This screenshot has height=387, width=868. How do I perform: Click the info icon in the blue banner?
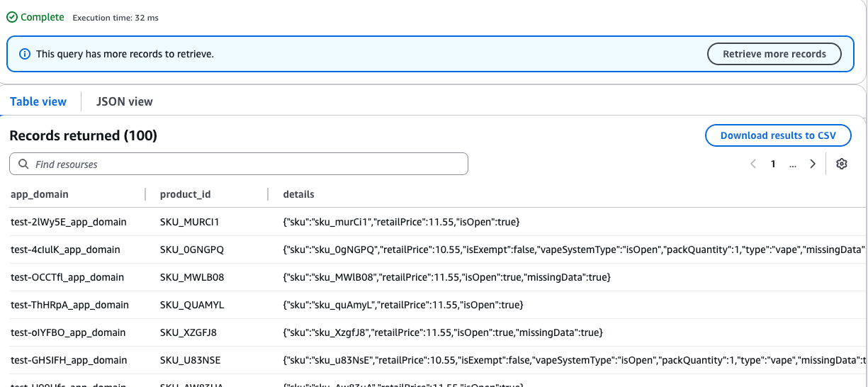click(x=25, y=54)
